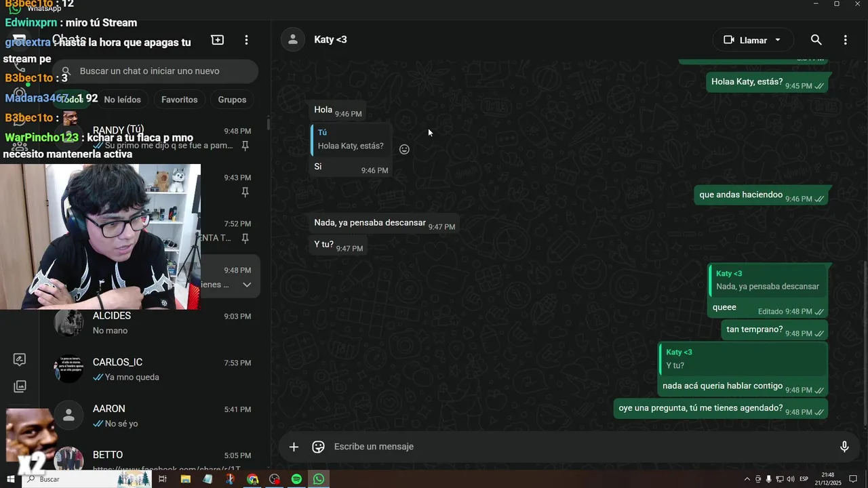The height and width of the screenshot is (488, 868).
Task: Click WhatsApp taskbar icon
Action: coord(319,479)
